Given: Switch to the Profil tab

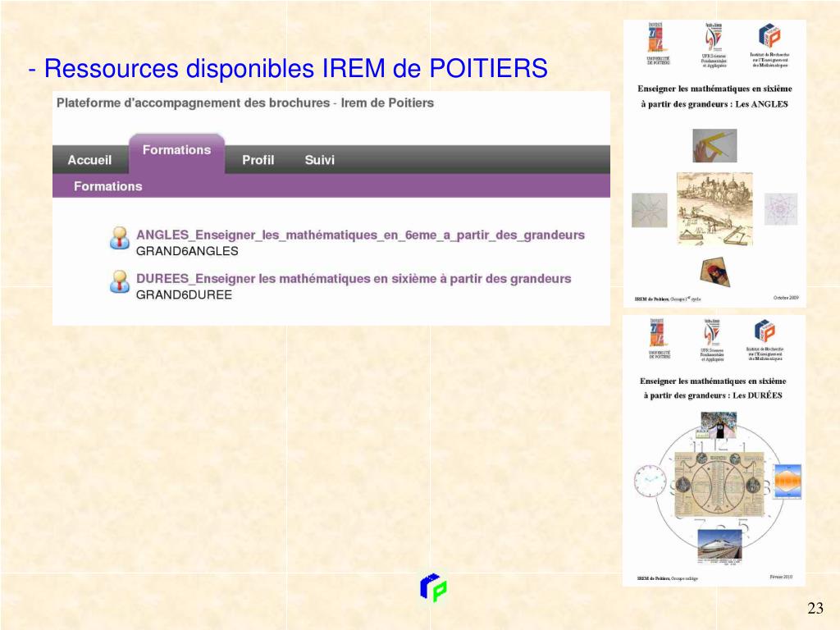Looking at the screenshot, I should coord(258,160).
